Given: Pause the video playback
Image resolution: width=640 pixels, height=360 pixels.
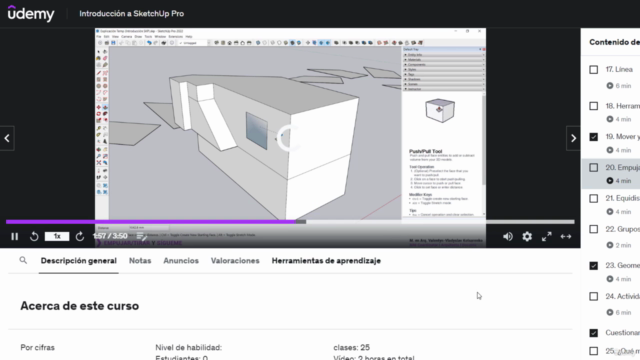Looking at the screenshot, I should 15,236.
